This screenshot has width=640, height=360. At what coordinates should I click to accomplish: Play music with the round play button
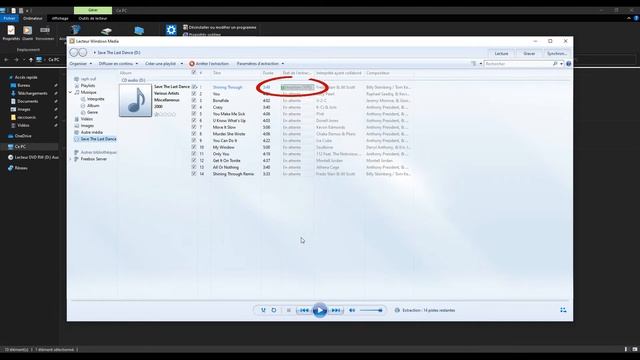320,310
